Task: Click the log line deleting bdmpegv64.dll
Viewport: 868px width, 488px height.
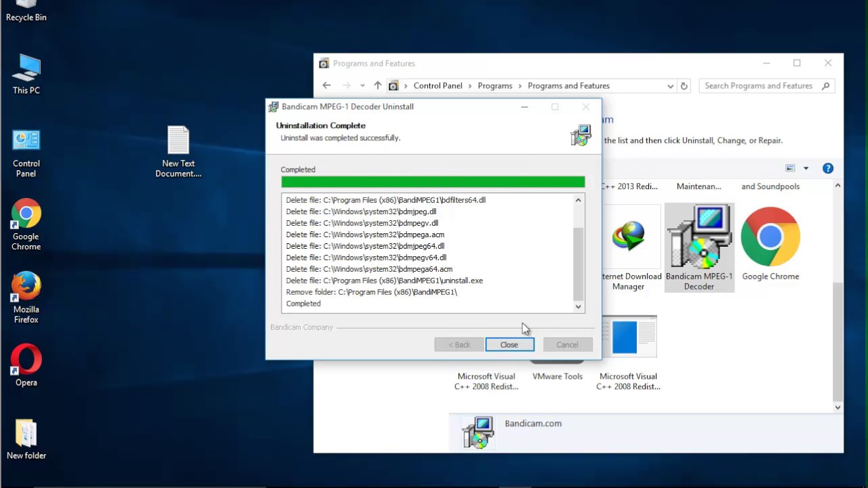Action: (x=366, y=258)
